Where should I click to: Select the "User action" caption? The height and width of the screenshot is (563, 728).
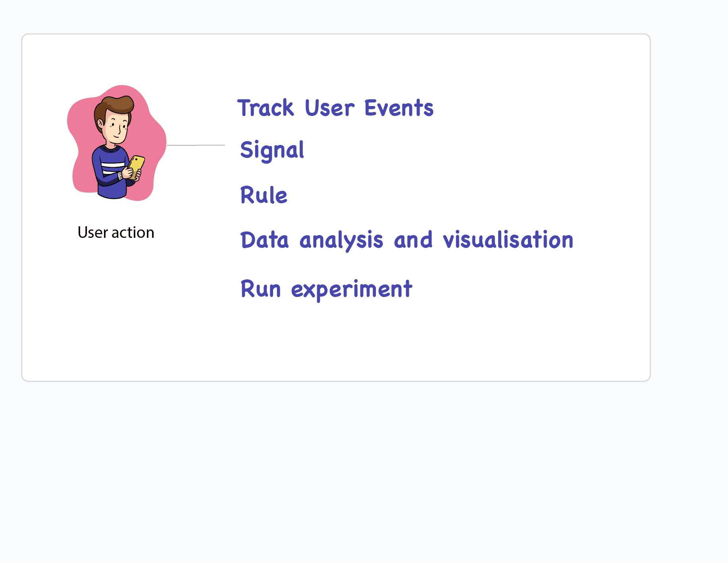(116, 233)
